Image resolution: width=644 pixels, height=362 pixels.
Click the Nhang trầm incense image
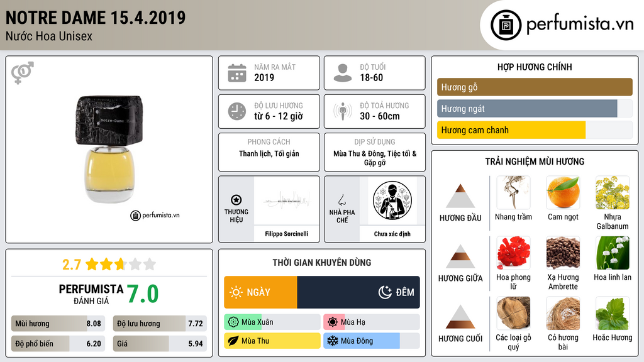click(513, 192)
